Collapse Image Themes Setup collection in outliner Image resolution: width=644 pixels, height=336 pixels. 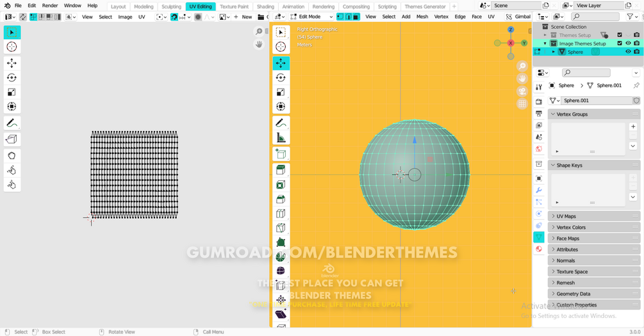(x=545, y=44)
